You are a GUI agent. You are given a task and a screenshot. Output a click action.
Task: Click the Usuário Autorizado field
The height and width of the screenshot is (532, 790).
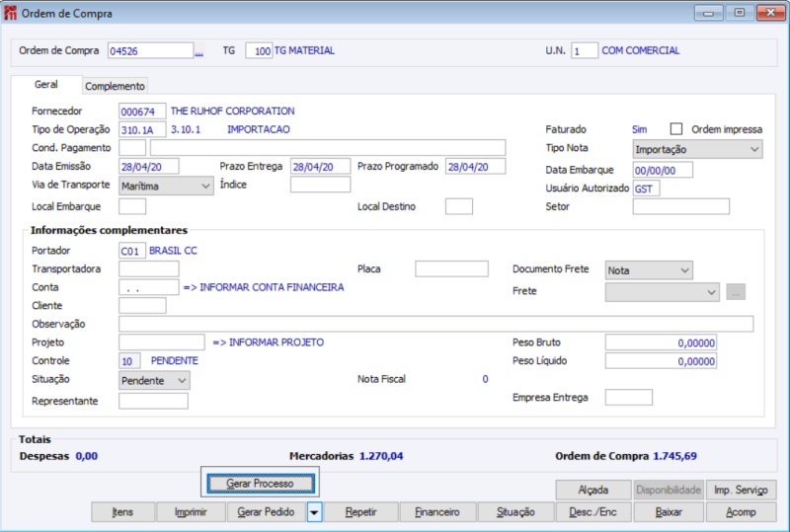click(x=647, y=189)
